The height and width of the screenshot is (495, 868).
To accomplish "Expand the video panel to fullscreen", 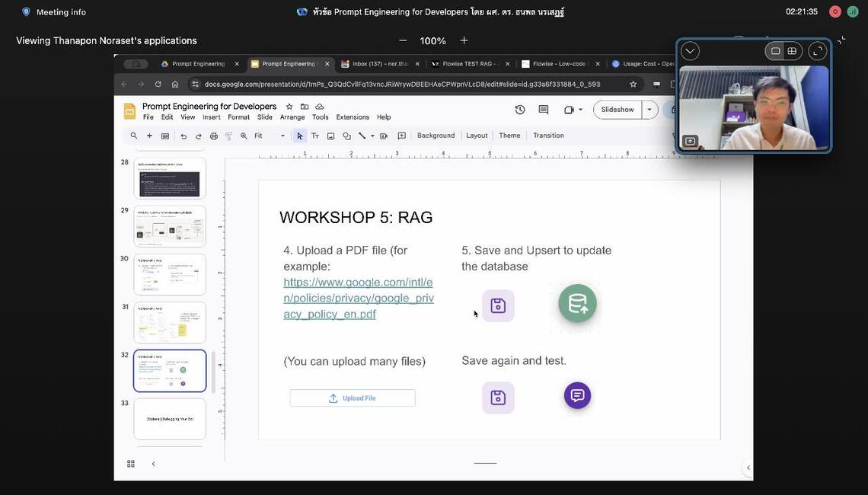I will 818,51.
